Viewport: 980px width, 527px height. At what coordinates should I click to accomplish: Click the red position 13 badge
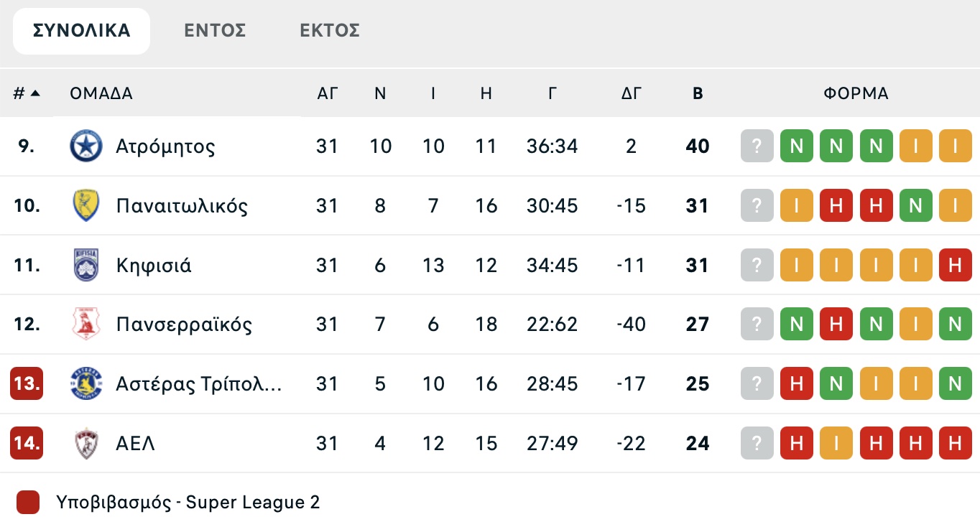(x=27, y=384)
